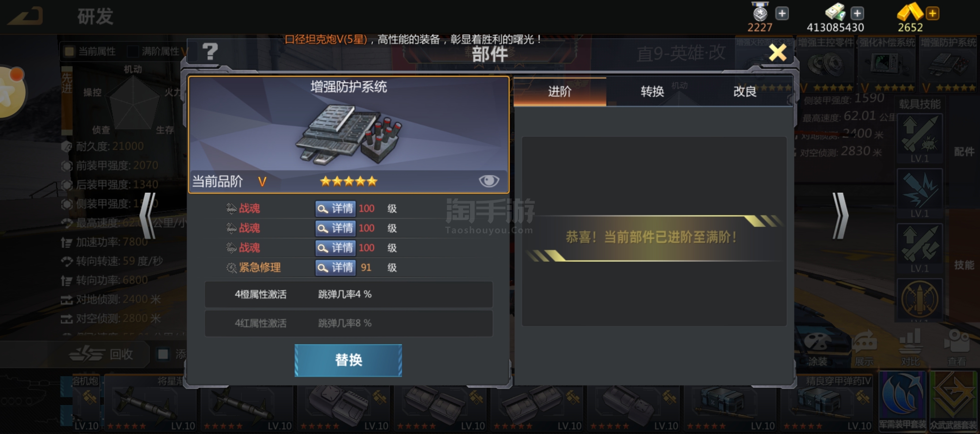Screen dimensions: 980x434
Task: Open the question mark help icon
Action: point(210,51)
